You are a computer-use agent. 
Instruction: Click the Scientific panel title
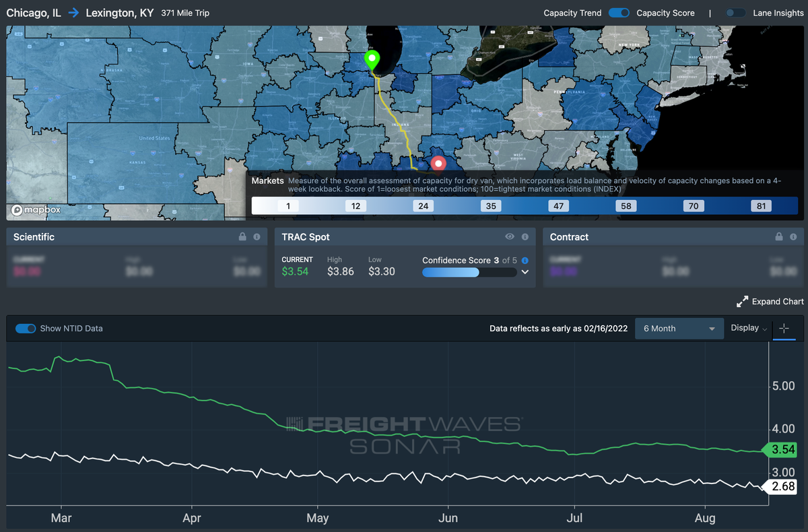tap(34, 237)
